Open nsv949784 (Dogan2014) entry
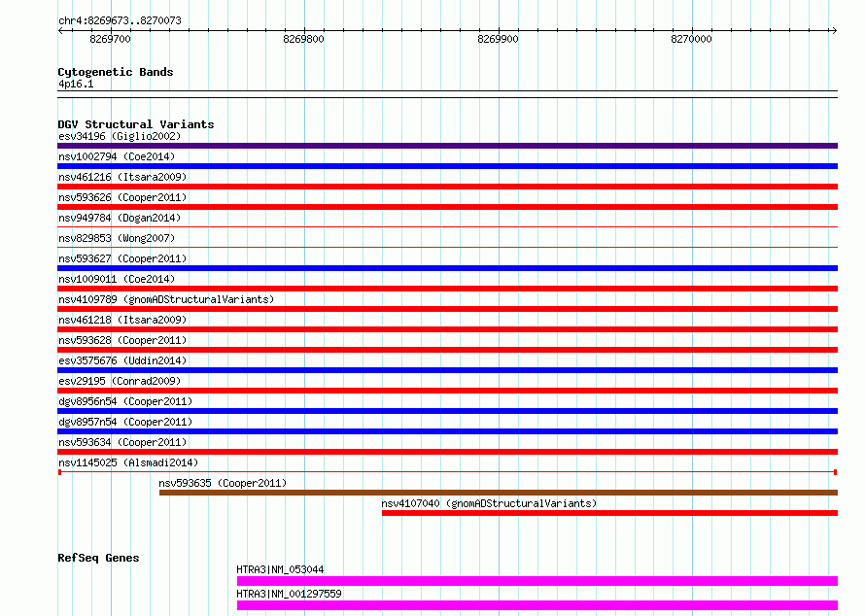865x616 pixels. coord(120,218)
